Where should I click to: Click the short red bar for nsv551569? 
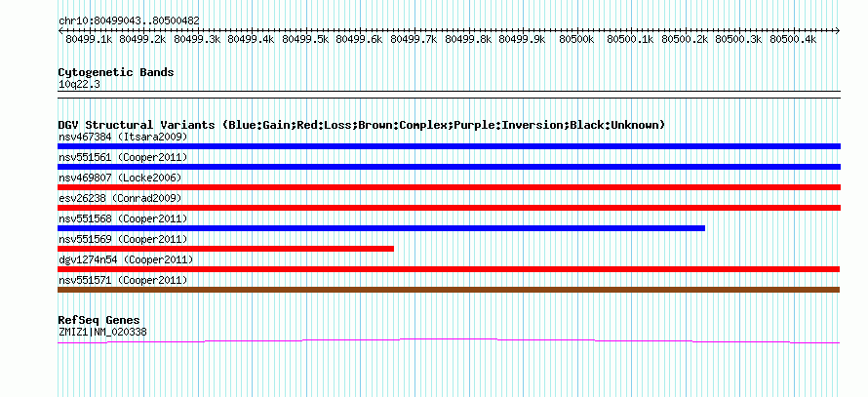pos(226,249)
